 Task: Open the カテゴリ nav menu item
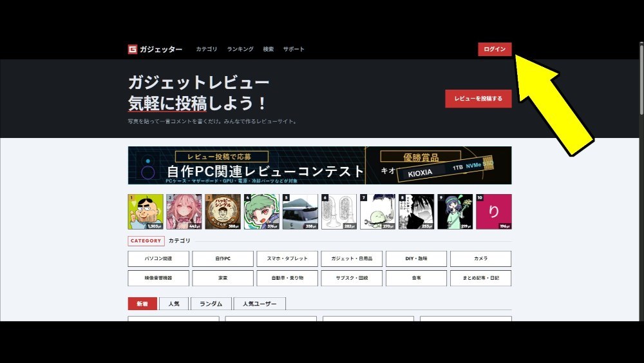pyautogui.click(x=206, y=49)
